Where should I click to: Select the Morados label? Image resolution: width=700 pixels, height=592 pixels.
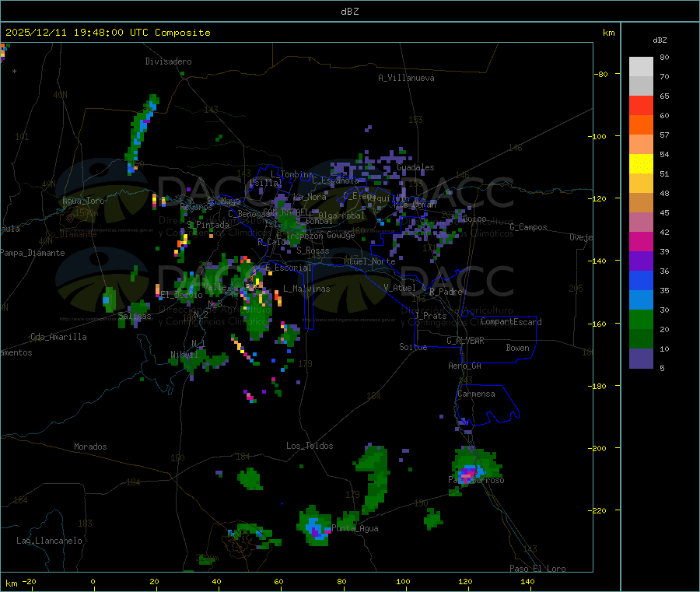90,447
